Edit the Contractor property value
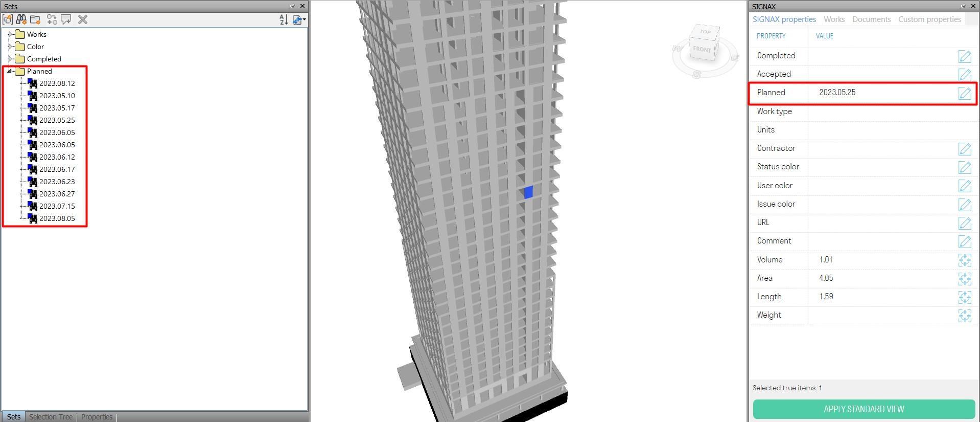The width and height of the screenshot is (980, 422). point(965,148)
